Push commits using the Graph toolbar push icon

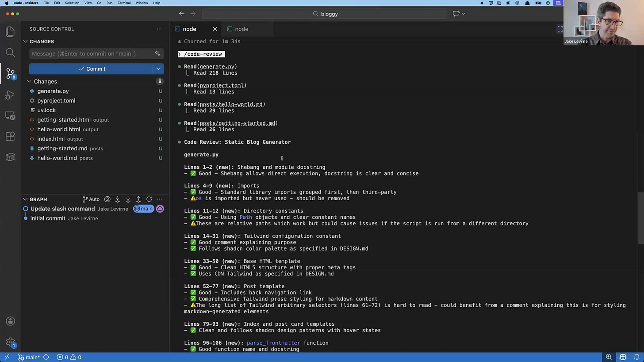coord(138,199)
